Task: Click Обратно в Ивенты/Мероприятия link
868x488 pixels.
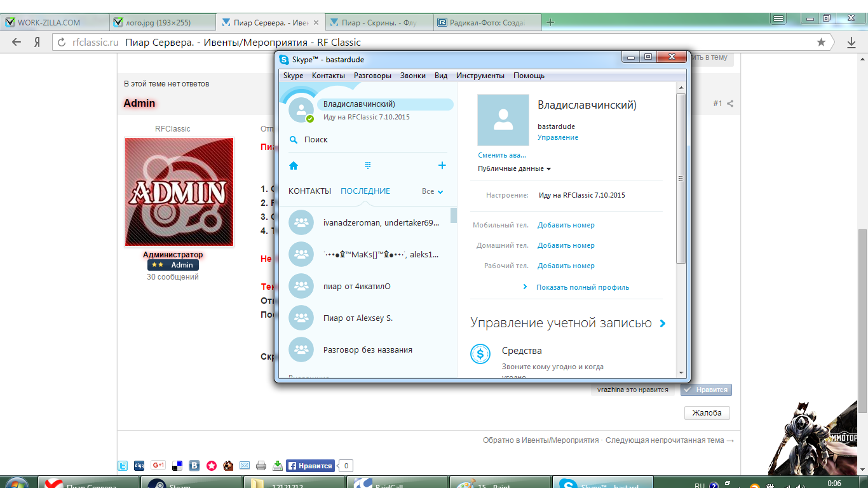Action: click(x=541, y=440)
